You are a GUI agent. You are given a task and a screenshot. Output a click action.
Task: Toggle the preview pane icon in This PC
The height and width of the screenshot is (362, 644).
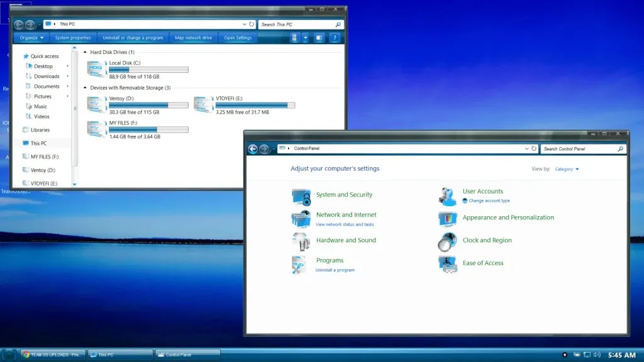point(319,38)
